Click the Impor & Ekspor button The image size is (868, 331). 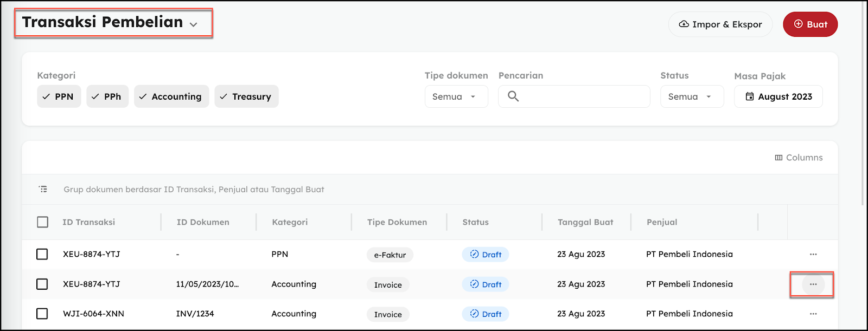click(x=720, y=24)
